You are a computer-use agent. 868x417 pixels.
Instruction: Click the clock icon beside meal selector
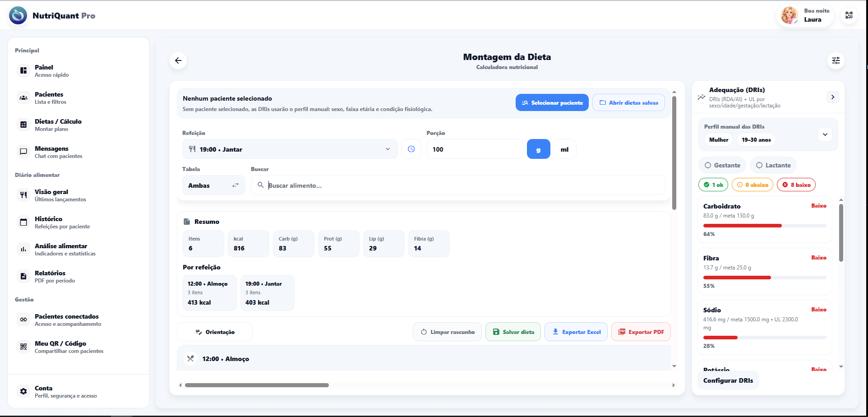[x=411, y=149]
